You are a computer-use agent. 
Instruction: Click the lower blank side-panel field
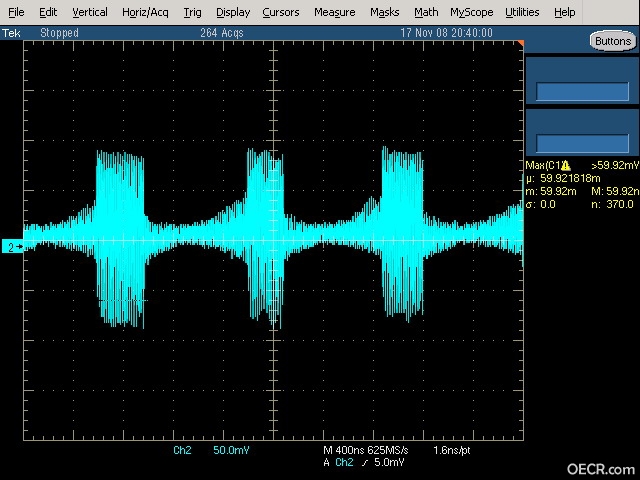[x=582, y=144]
